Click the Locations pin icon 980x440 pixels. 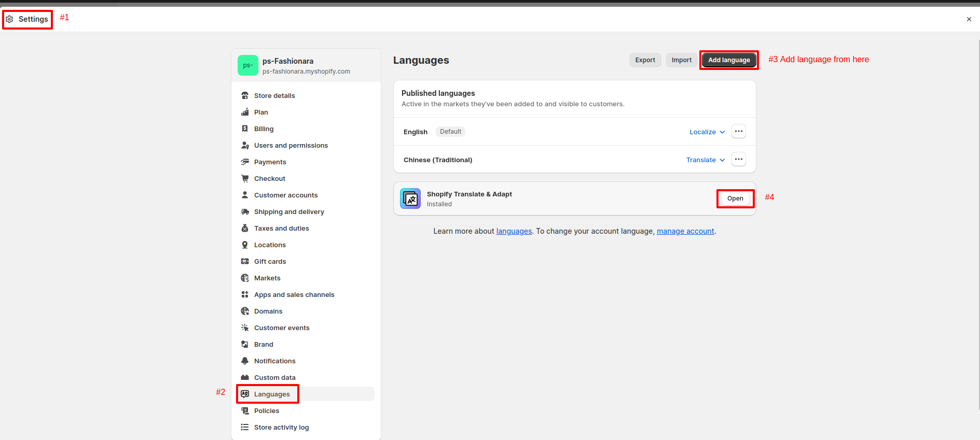tap(245, 245)
